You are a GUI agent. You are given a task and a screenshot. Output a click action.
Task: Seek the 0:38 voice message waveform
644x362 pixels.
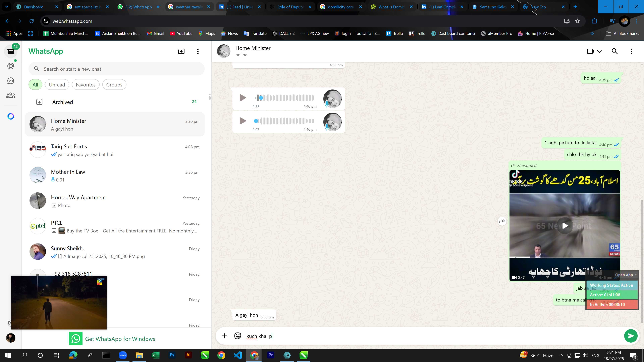(284, 98)
